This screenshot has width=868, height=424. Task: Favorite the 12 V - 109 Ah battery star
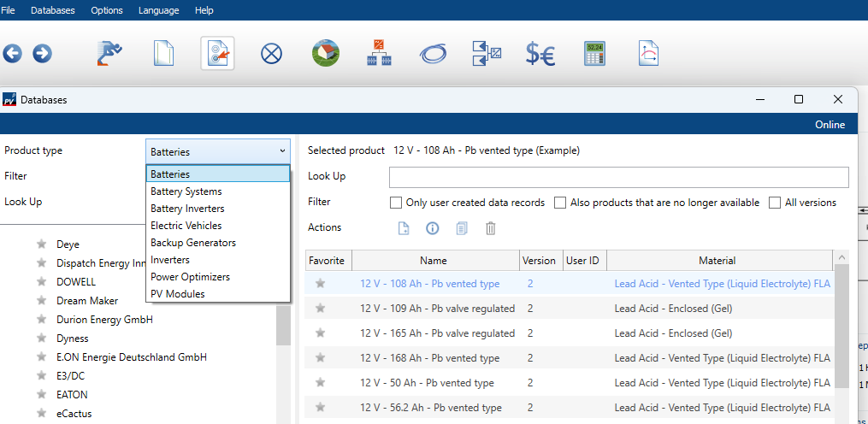(321, 309)
